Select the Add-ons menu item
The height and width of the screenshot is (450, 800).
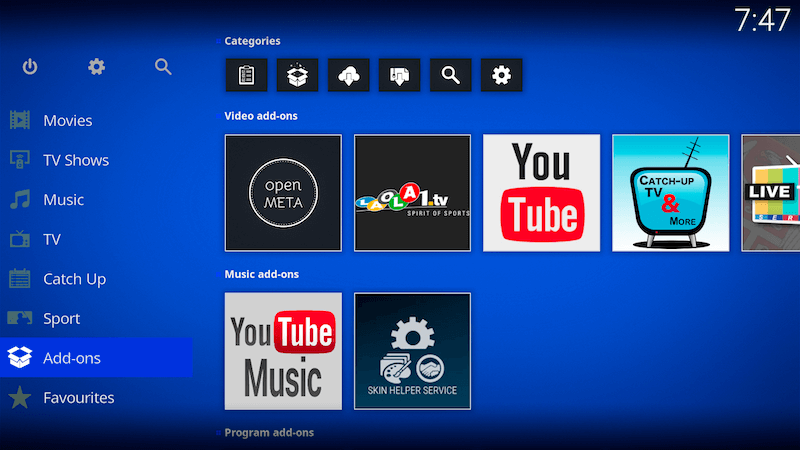96,358
